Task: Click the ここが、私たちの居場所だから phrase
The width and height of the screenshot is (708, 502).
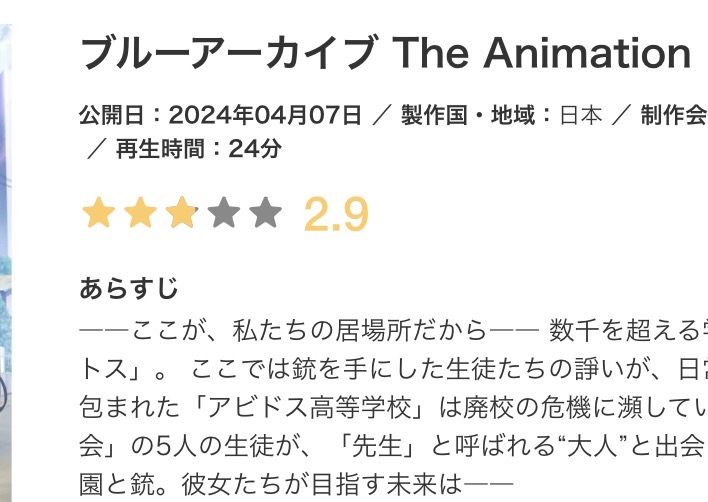Action: (310, 329)
